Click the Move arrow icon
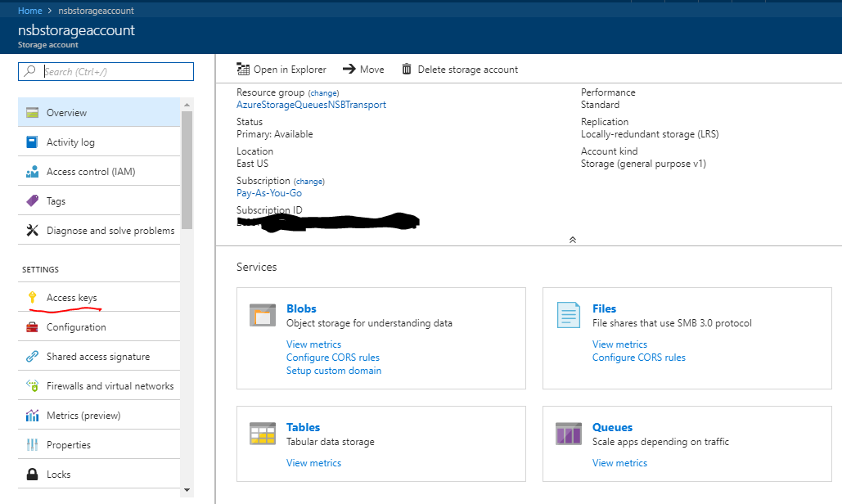This screenshot has width=842, height=504. pos(349,69)
